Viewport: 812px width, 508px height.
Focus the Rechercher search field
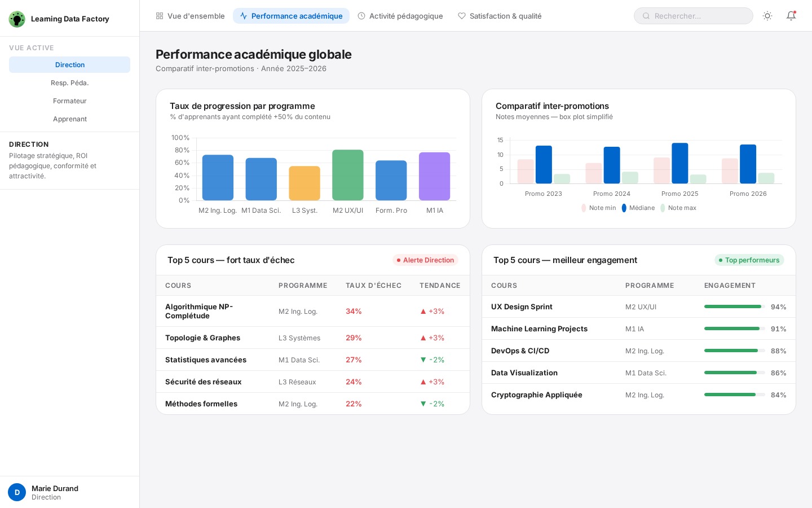coord(699,16)
